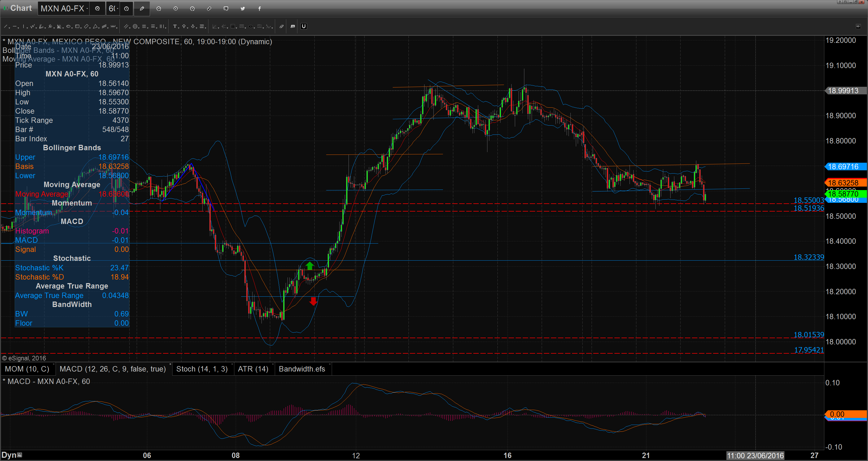Select the trend line drawing tool
This screenshot has height=461, width=868.
5,26
